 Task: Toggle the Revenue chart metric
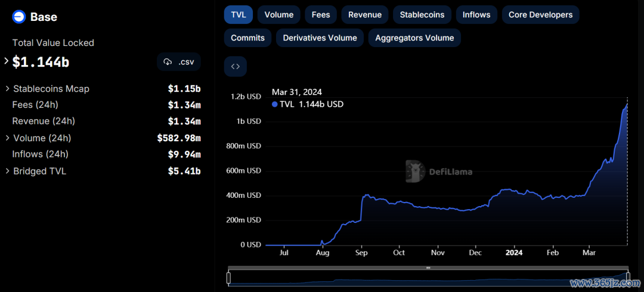click(365, 15)
